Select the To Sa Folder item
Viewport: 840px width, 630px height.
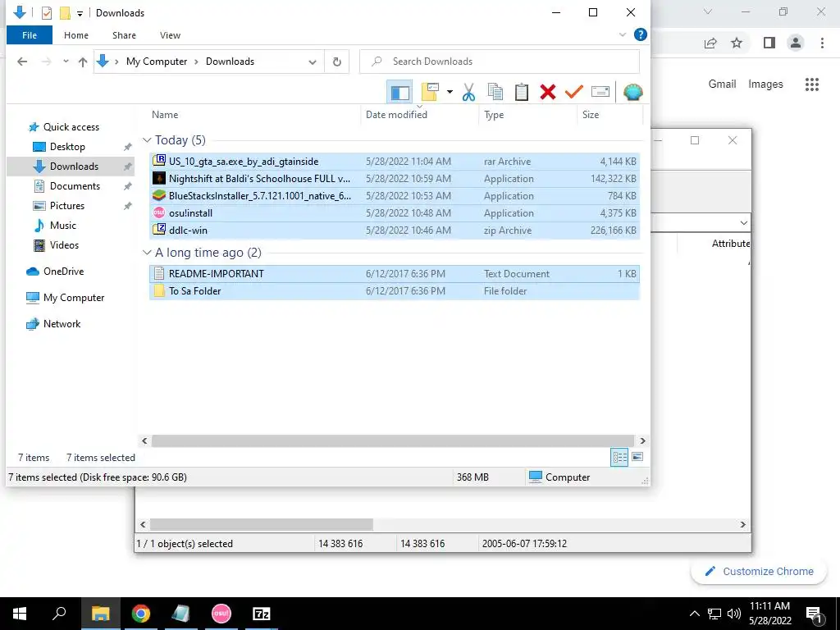(x=395, y=291)
